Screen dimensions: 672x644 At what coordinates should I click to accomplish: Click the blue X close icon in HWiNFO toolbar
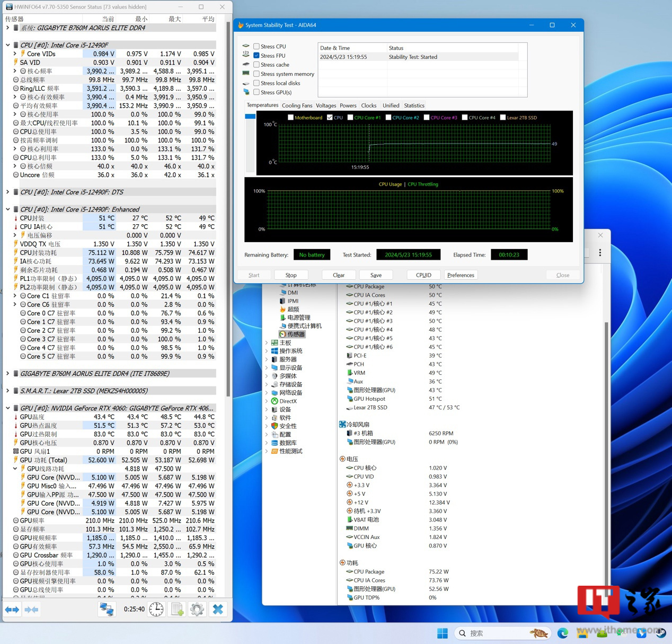(218, 610)
